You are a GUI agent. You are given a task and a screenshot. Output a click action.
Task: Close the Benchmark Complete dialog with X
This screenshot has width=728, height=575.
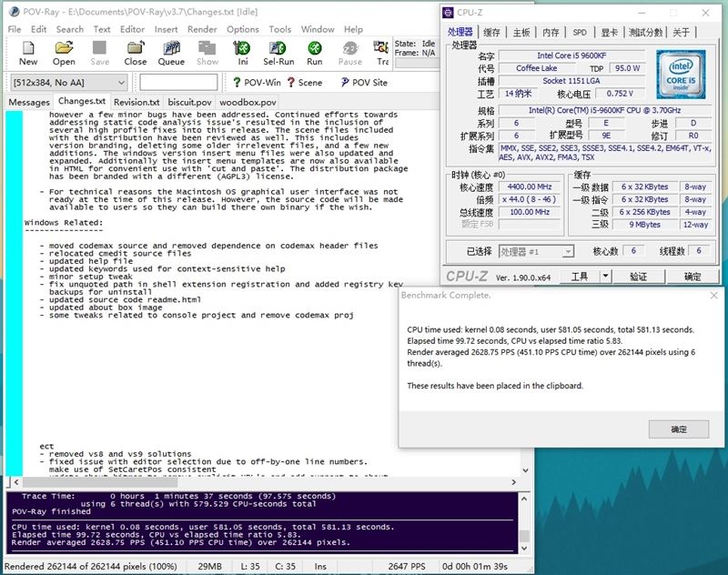coord(714,295)
